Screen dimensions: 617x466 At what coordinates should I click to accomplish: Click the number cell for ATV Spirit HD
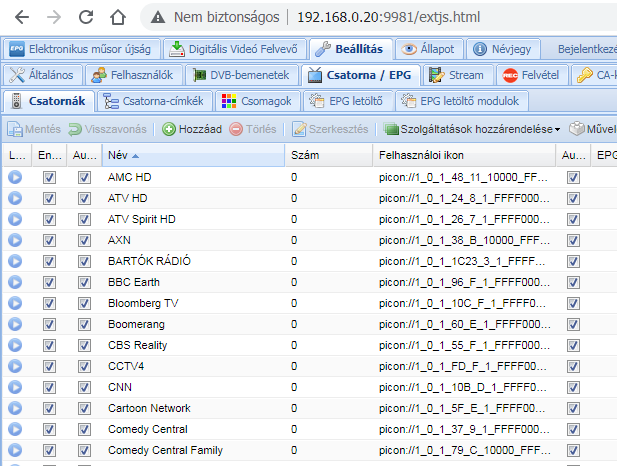(x=294, y=219)
